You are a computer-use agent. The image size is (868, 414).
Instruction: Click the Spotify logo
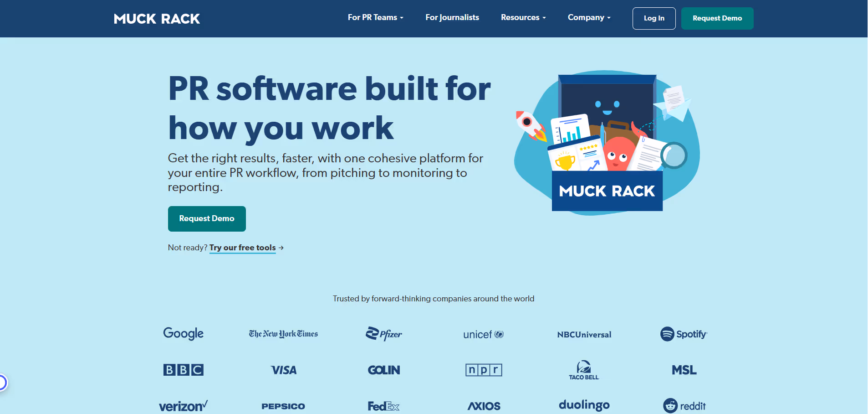(683, 334)
